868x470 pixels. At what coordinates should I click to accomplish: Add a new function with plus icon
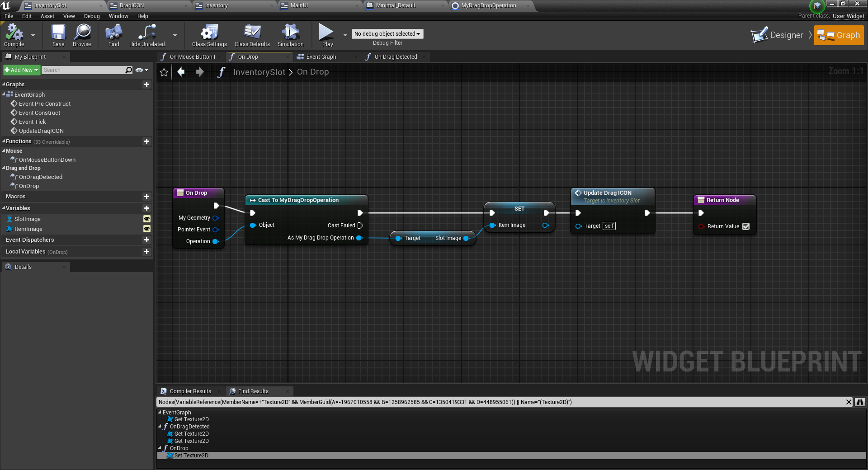(146, 141)
